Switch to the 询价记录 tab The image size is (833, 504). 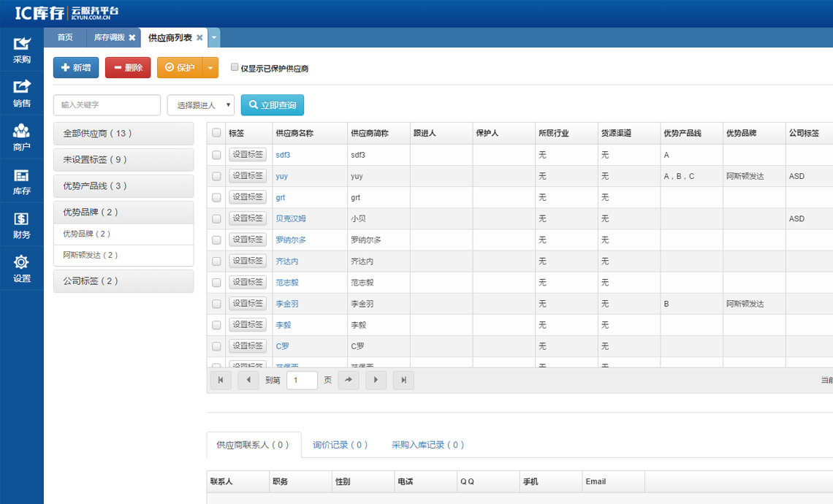[340, 445]
